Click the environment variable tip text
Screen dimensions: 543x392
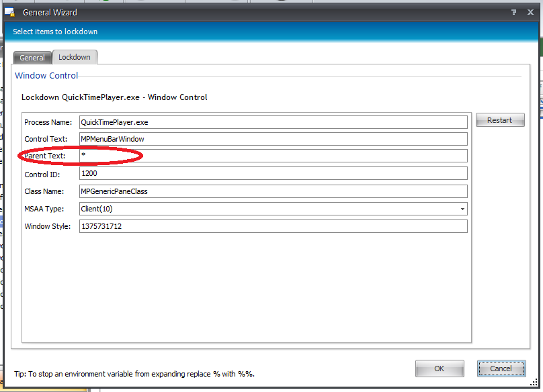(134, 373)
